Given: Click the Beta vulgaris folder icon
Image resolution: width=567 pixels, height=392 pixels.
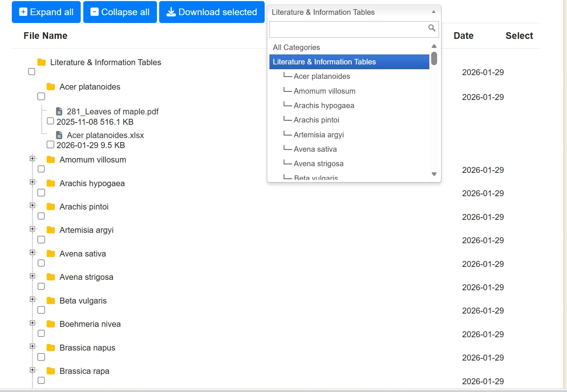Looking at the screenshot, I should 51,301.
